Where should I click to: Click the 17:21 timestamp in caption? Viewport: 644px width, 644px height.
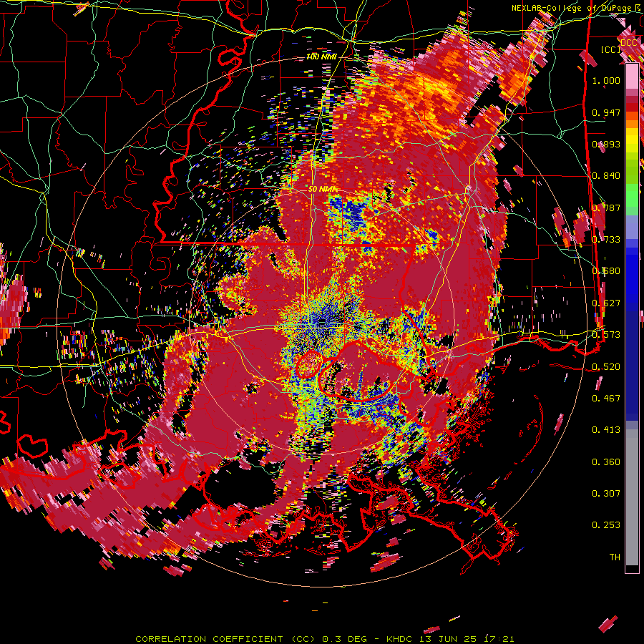tap(499, 639)
